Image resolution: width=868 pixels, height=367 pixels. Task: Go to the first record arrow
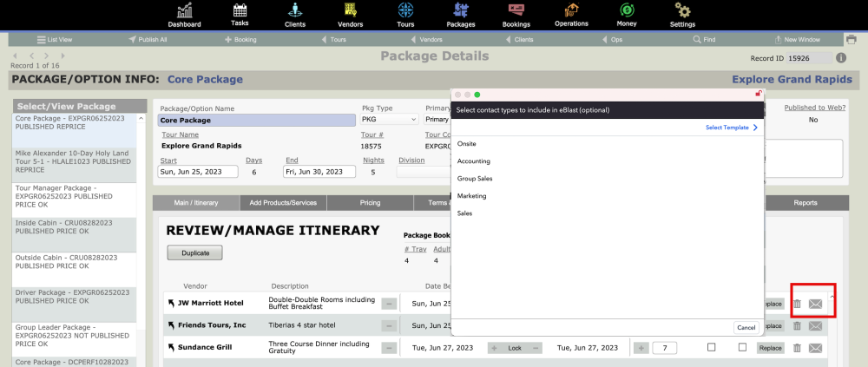pyautogui.click(x=15, y=56)
